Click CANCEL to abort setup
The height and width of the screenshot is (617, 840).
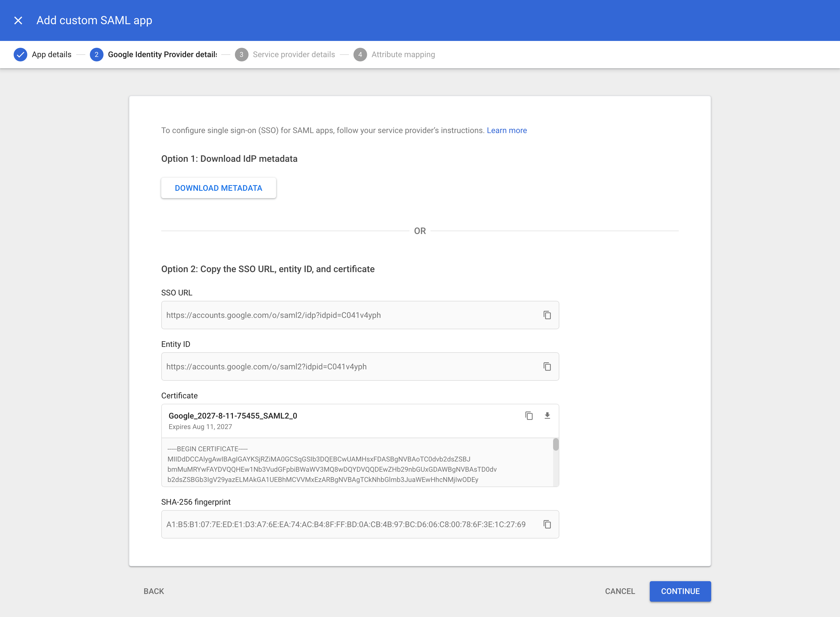(x=619, y=591)
